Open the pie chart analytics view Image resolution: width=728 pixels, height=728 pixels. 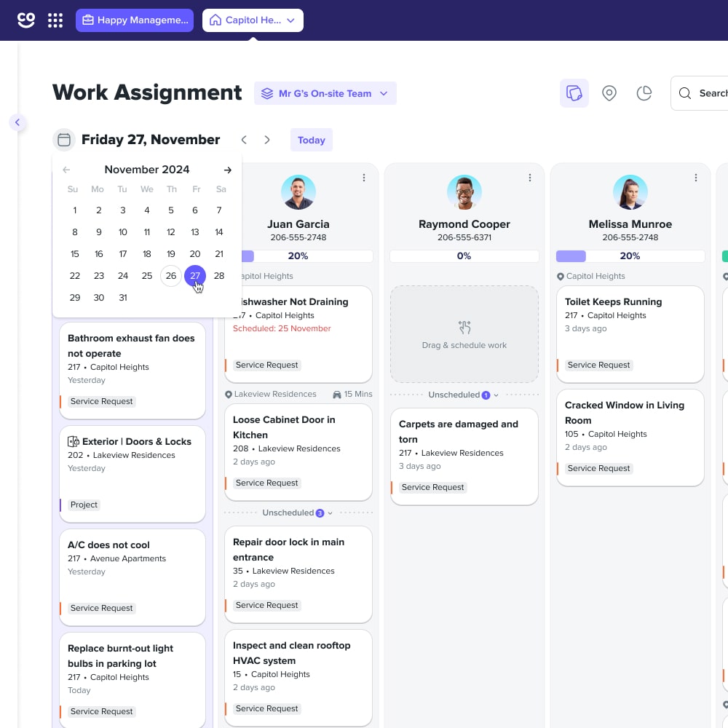pos(644,93)
